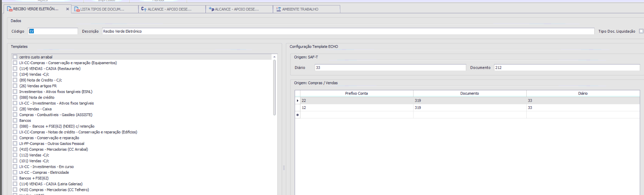The height and width of the screenshot is (195, 644).
Task: Click the Lista Tipos de Documento tab icon
Action: [x=77, y=9]
